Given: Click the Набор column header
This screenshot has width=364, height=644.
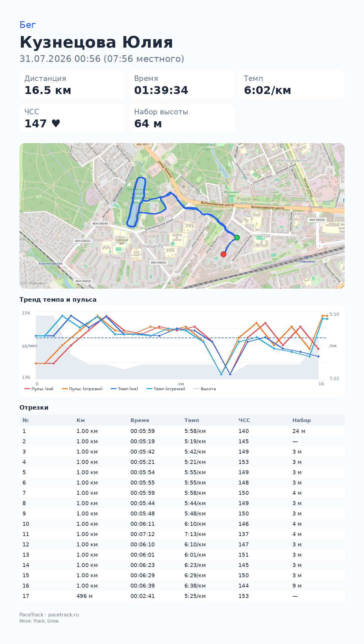Looking at the screenshot, I should (302, 420).
